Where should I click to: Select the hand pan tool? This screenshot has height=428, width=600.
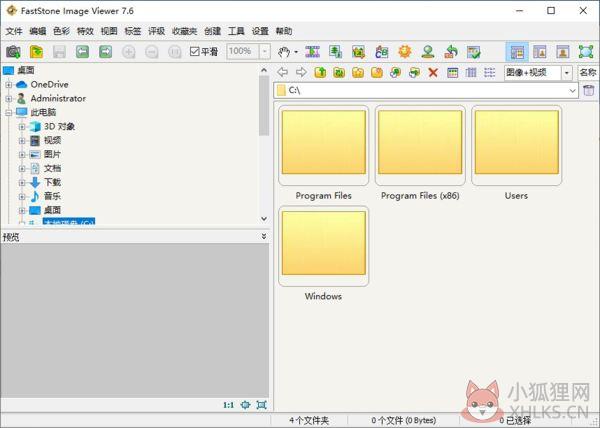pos(284,52)
